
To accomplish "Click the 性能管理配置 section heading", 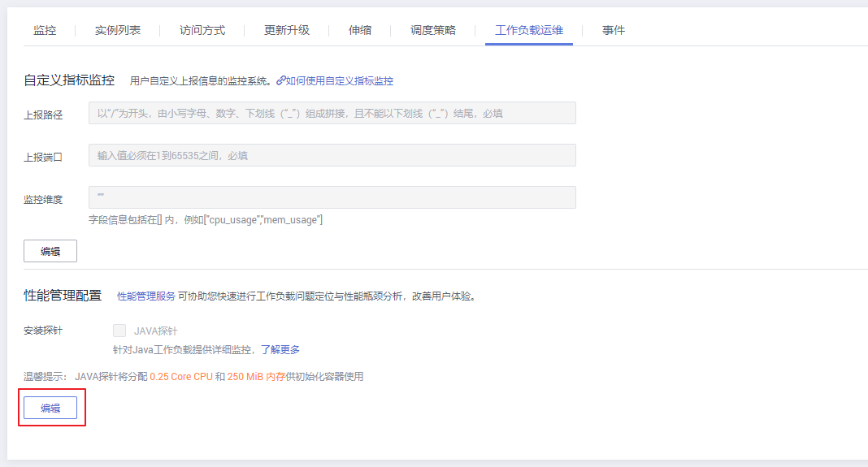I will [63, 296].
